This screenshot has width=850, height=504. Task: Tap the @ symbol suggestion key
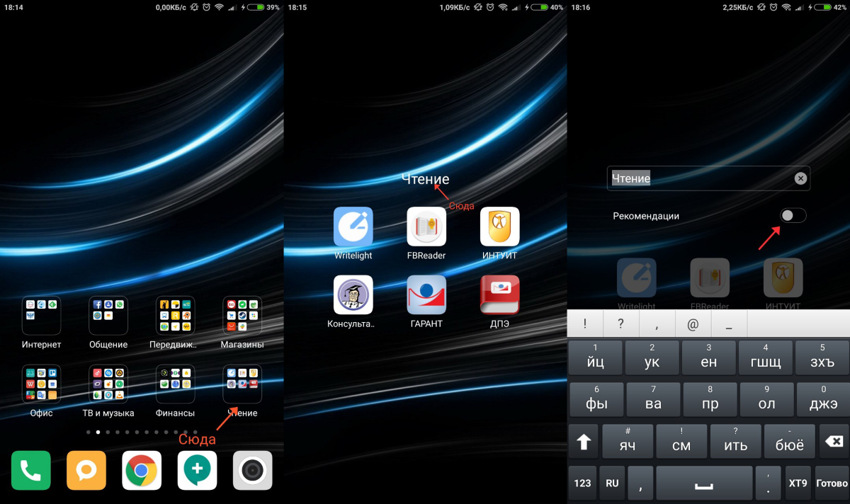(693, 324)
